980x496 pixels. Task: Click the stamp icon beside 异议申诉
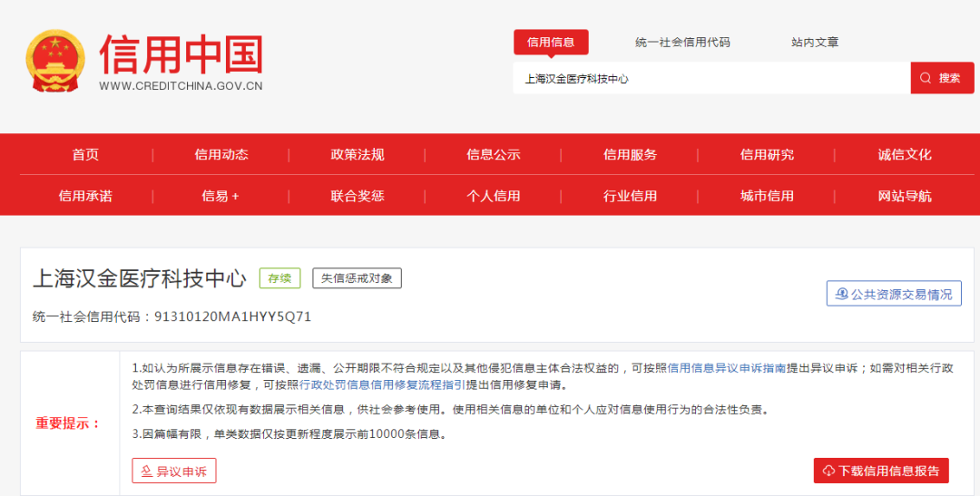(x=147, y=471)
